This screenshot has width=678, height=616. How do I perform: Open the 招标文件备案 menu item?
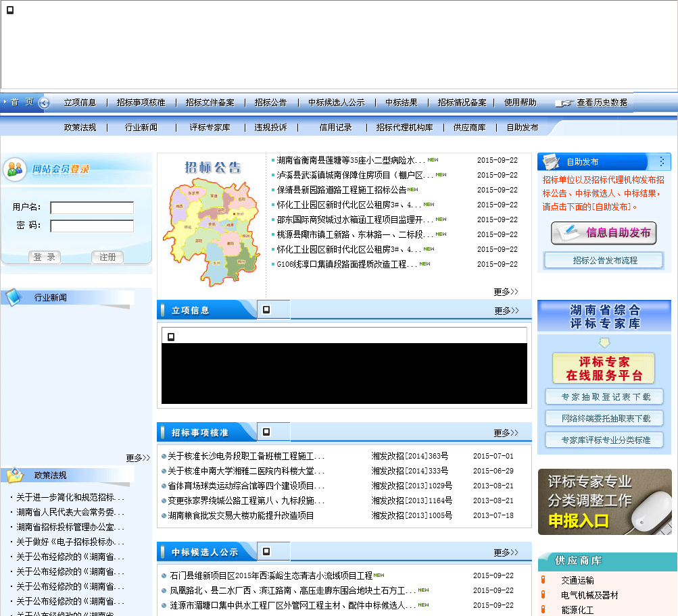point(210,103)
